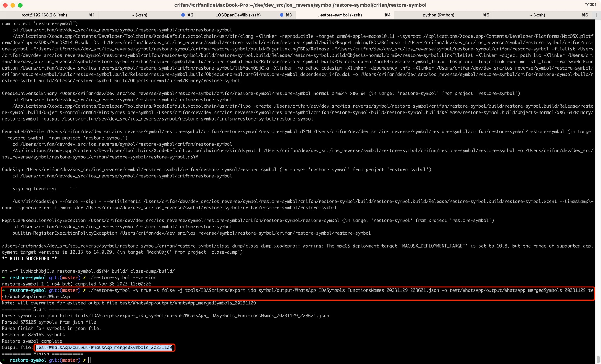Click the red close window button
Screen dimensions: 601x364
pyautogui.click(x=5, y=5)
